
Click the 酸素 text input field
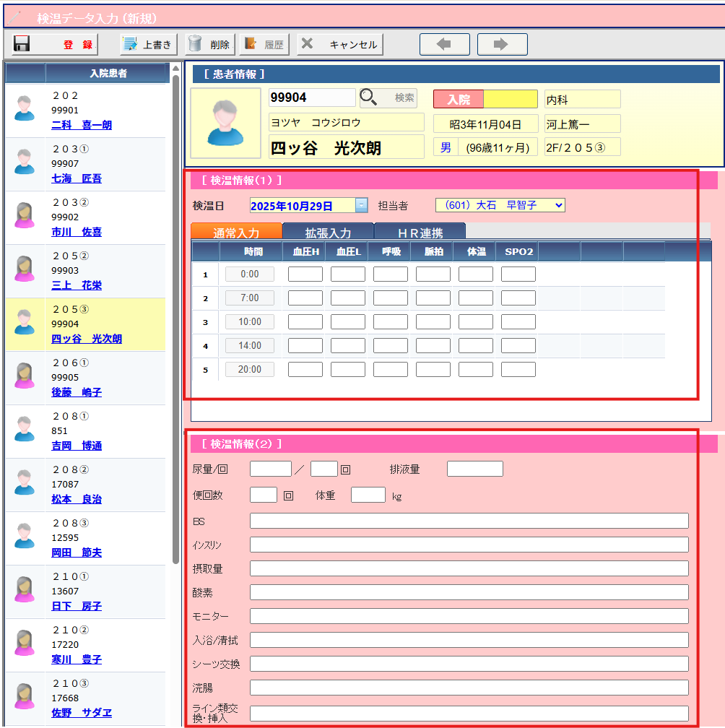[469, 592]
